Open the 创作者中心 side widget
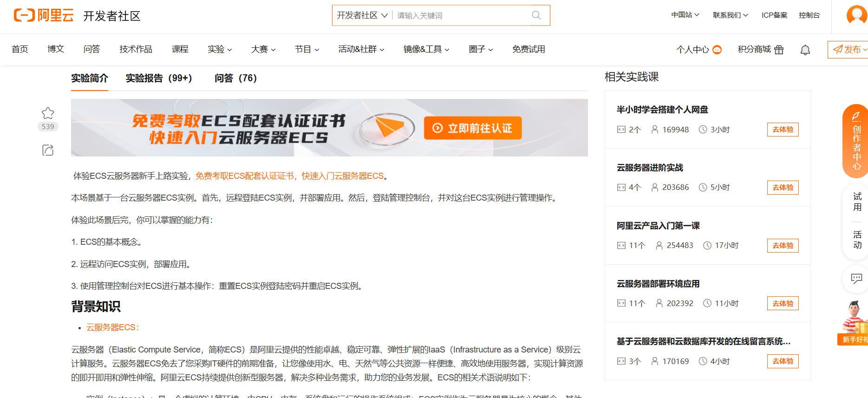The width and height of the screenshot is (868, 398). tap(855, 141)
